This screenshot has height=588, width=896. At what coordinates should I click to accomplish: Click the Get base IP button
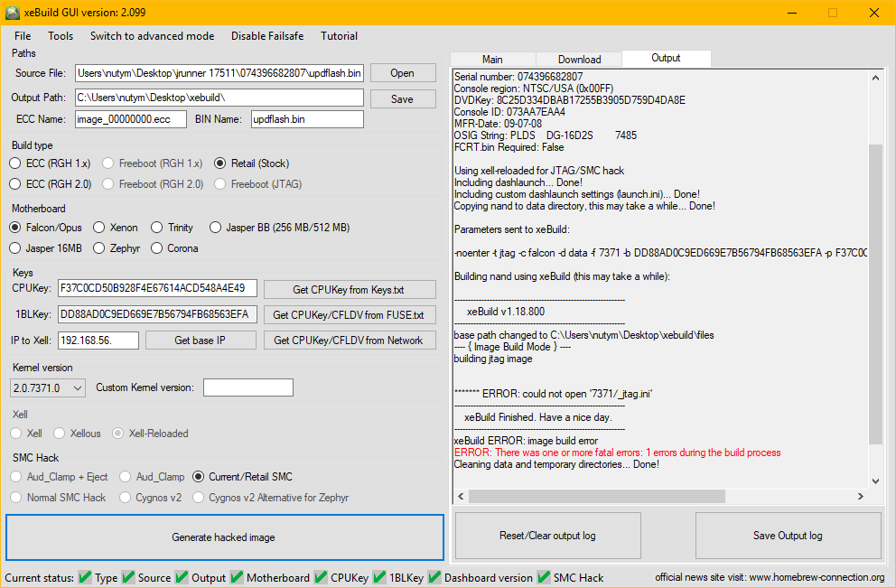(201, 340)
